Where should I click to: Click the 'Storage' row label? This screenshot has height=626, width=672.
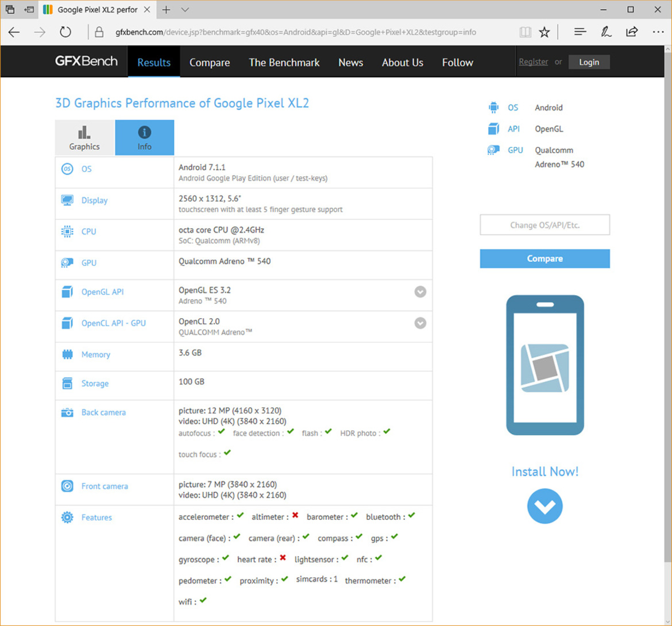(95, 384)
